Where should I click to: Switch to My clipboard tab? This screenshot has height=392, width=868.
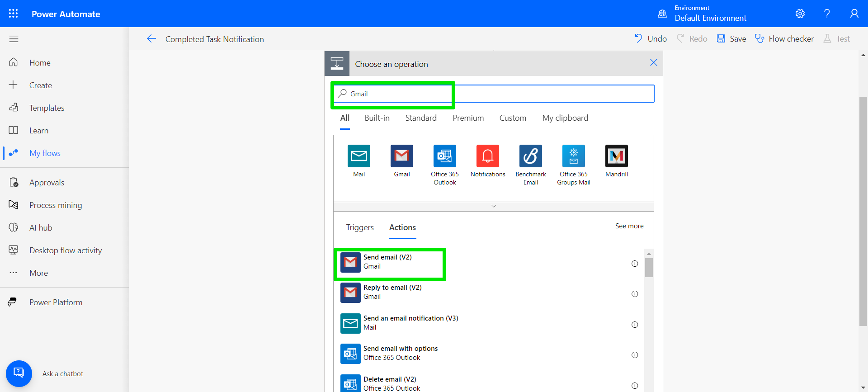pyautogui.click(x=565, y=118)
